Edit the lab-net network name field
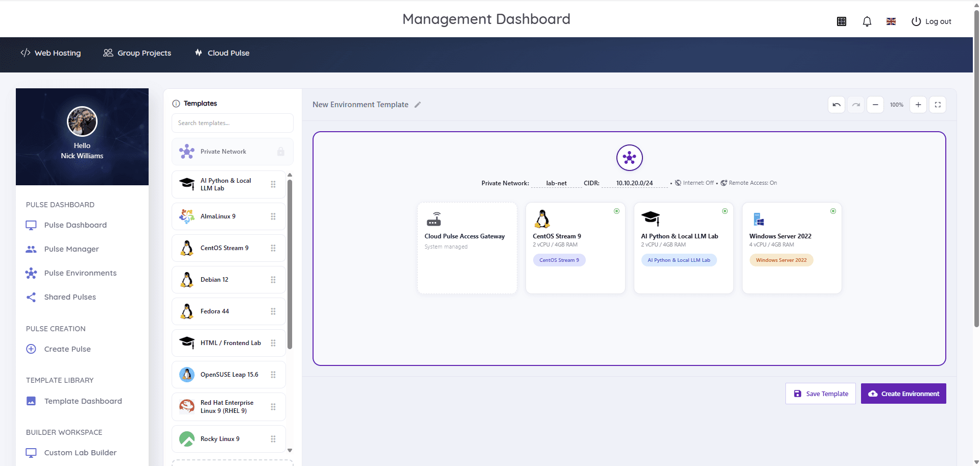Image resolution: width=980 pixels, height=466 pixels. pyautogui.click(x=557, y=183)
